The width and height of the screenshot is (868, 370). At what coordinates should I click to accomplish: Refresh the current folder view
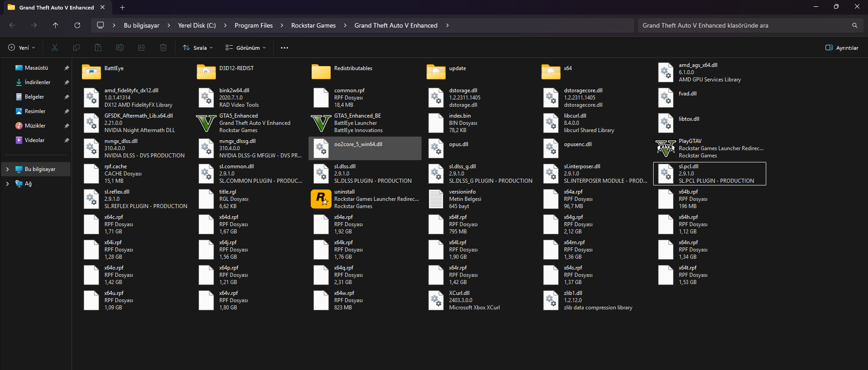coord(77,25)
